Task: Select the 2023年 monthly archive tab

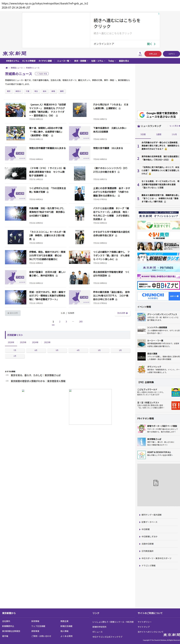Action: (x=47, y=342)
